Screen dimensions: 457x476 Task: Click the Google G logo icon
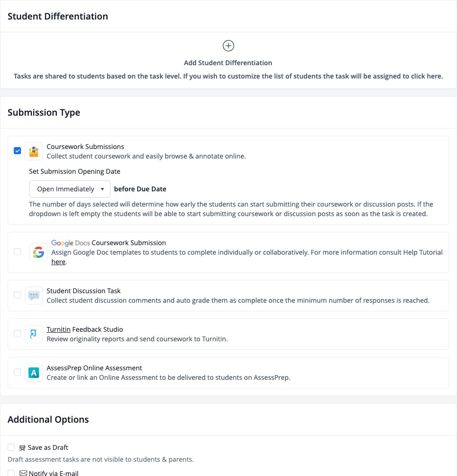pos(38,252)
